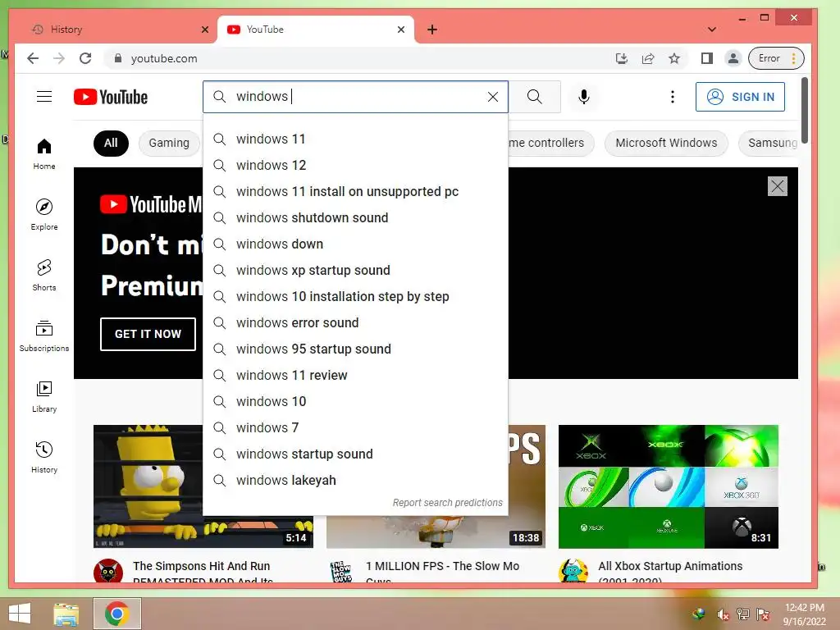Choose windows startup sound suggestion

[355, 454]
